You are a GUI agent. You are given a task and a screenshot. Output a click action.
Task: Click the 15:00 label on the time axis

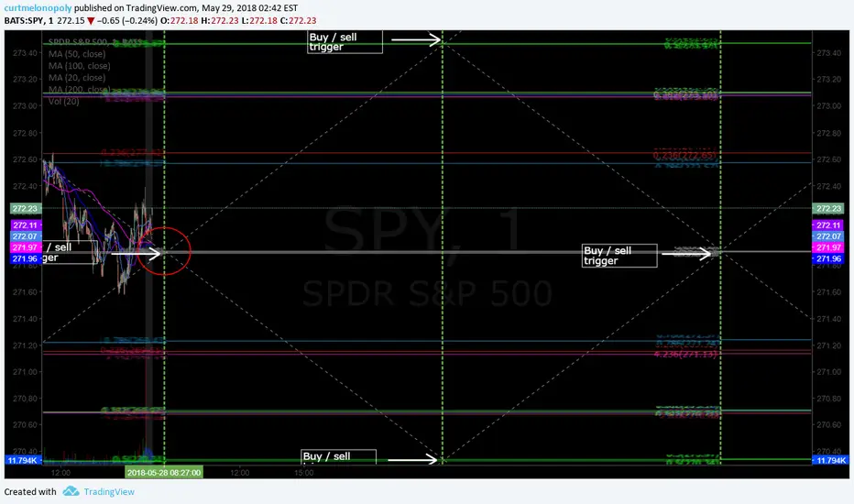[x=304, y=473]
